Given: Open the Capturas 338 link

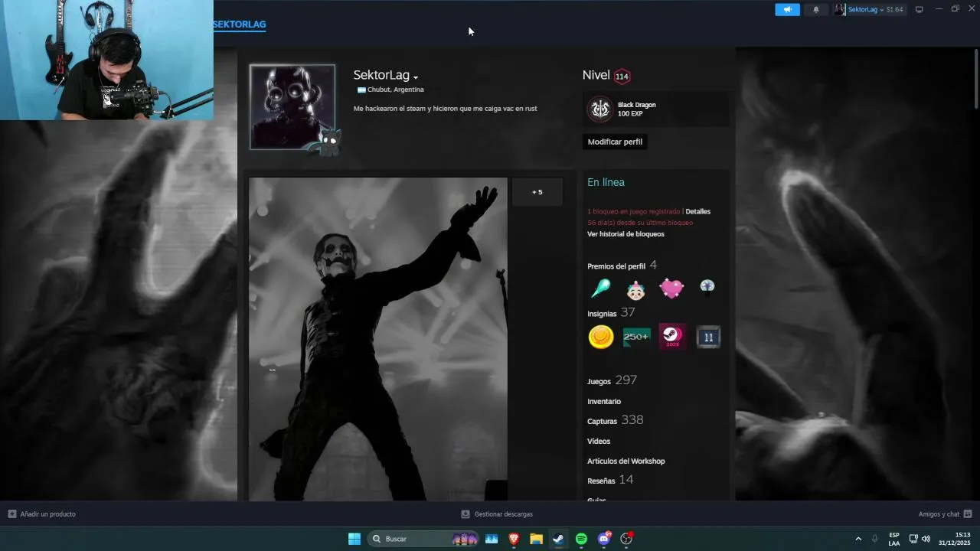Looking at the screenshot, I should [615, 420].
